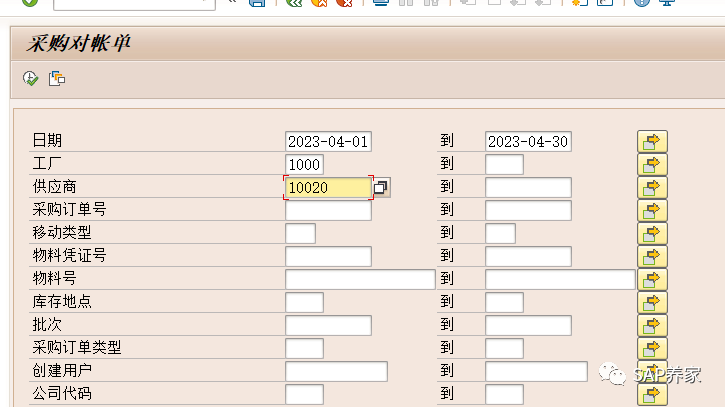Run the report with the Execute icon
725x407 pixels.
[31, 79]
